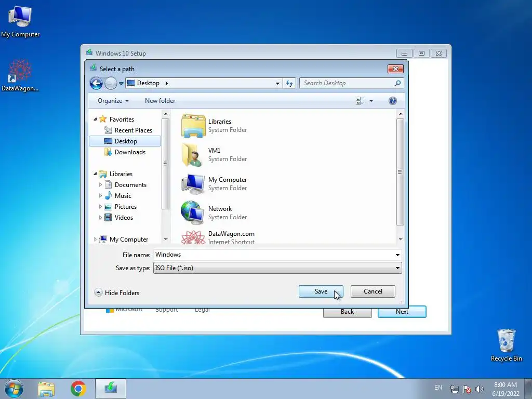The width and height of the screenshot is (532, 399).
Task: Expand the Music library node
Action: click(100, 196)
